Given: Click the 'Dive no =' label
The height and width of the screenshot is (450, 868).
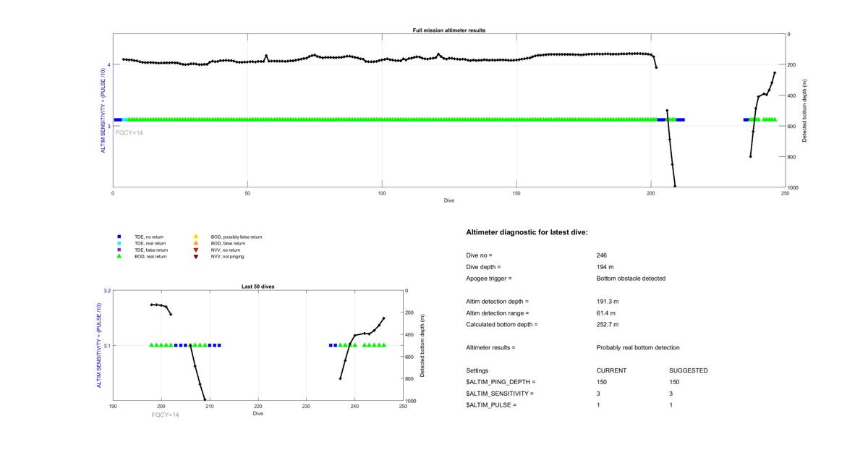Looking at the screenshot, I should tap(479, 255).
